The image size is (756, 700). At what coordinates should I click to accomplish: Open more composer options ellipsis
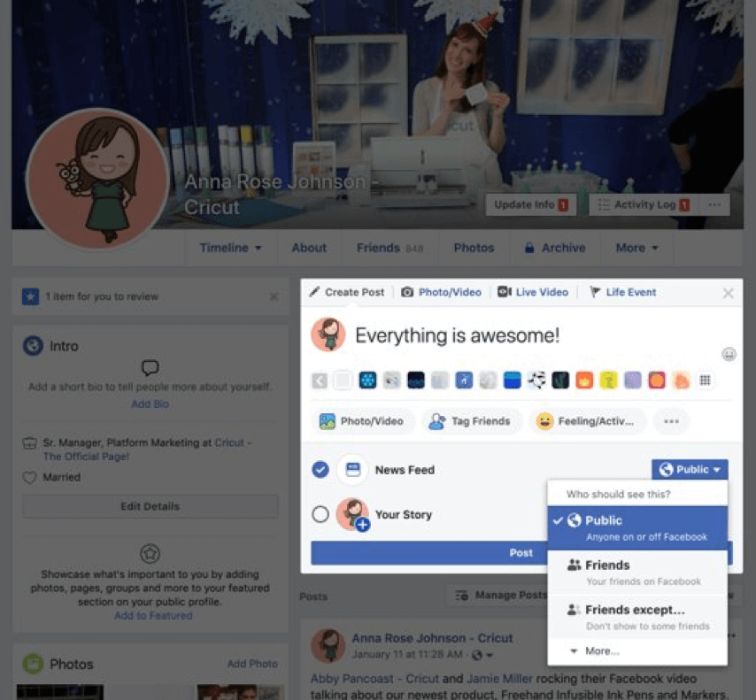tap(671, 421)
